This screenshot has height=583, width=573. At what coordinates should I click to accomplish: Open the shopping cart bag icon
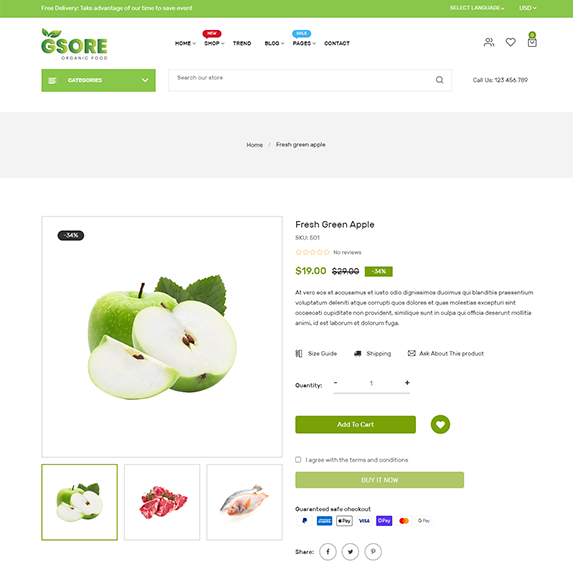[532, 42]
